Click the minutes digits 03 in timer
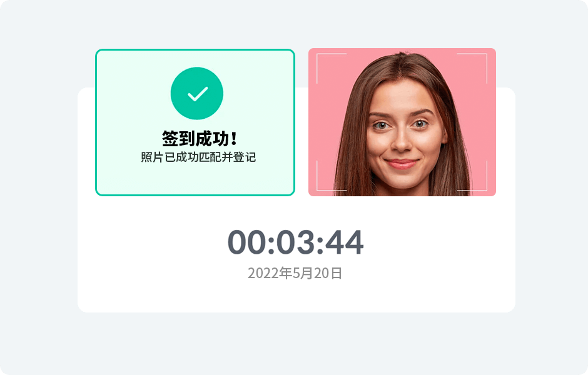588x375 pixels. [295, 242]
